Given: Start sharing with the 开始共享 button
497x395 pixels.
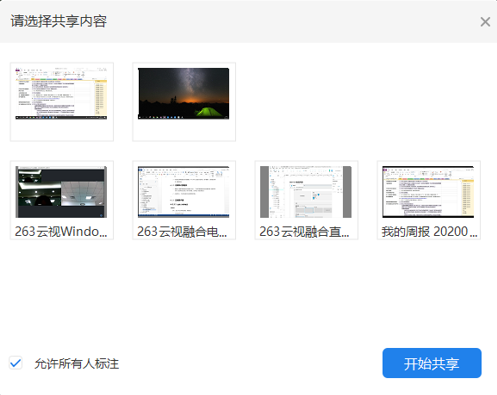Looking at the screenshot, I should [432, 363].
